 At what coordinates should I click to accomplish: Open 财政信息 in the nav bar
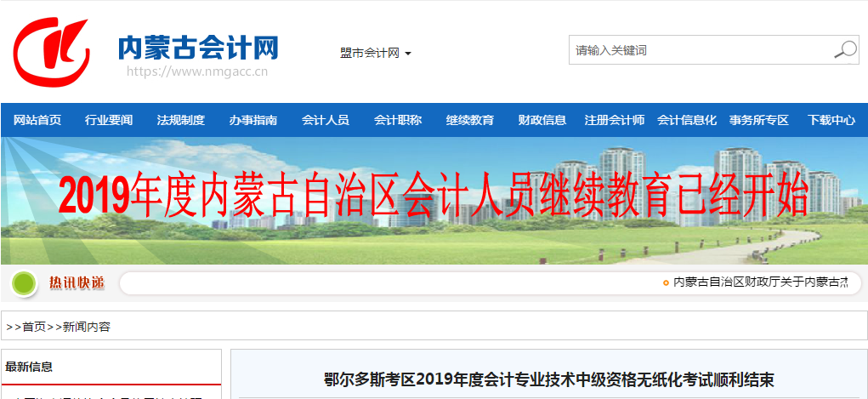pyautogui.click(x=542, y=120)
